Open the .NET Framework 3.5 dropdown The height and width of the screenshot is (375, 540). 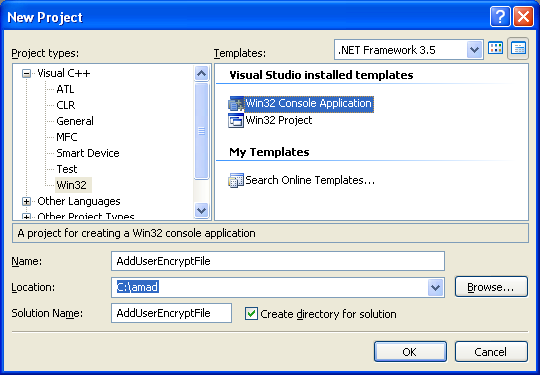(x=474, y=50)
